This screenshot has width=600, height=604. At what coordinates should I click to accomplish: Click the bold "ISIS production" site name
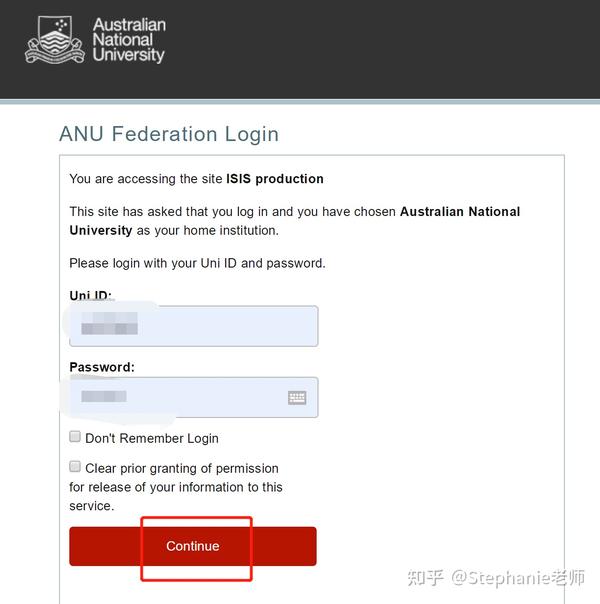click(x=275, y=179)
